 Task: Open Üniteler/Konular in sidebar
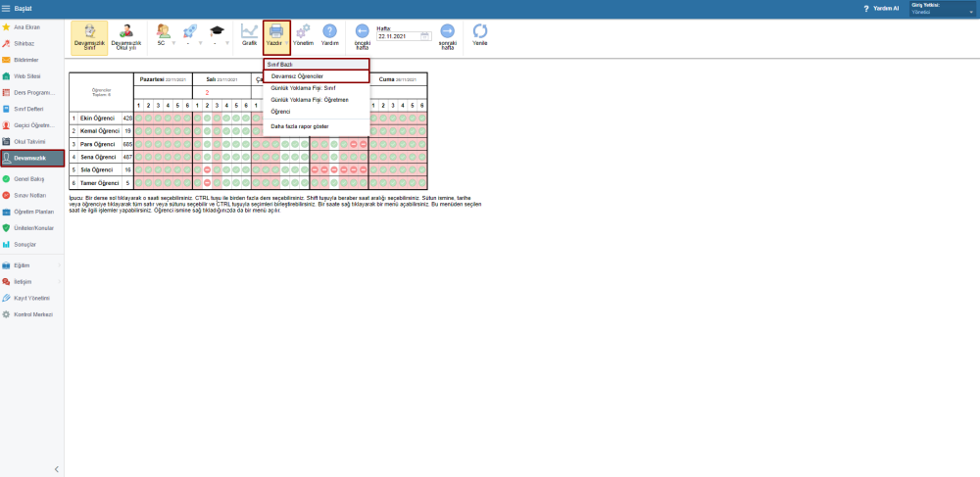(32, 228)
